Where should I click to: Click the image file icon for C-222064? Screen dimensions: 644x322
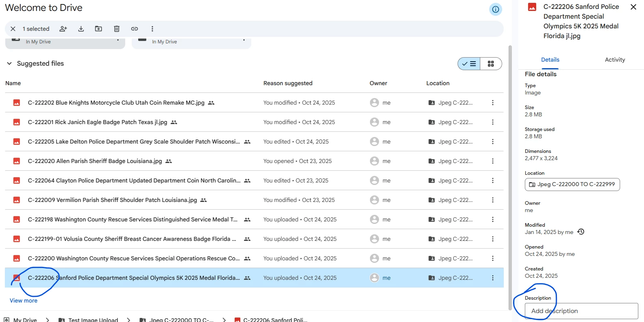click(x=17, y=180)
